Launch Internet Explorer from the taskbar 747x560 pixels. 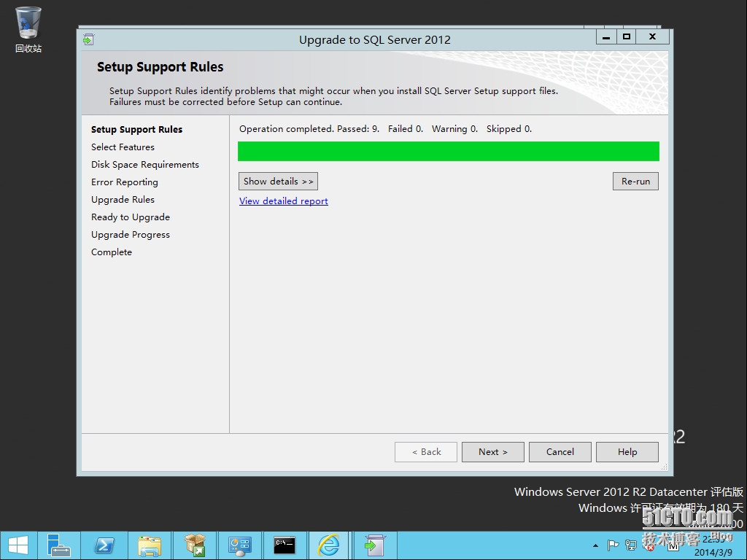(x=329, y=545)
